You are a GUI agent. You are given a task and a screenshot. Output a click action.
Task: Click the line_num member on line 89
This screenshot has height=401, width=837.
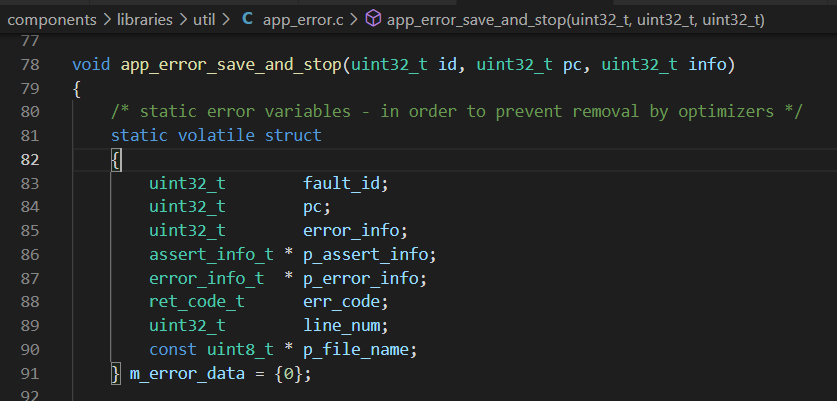341,325
